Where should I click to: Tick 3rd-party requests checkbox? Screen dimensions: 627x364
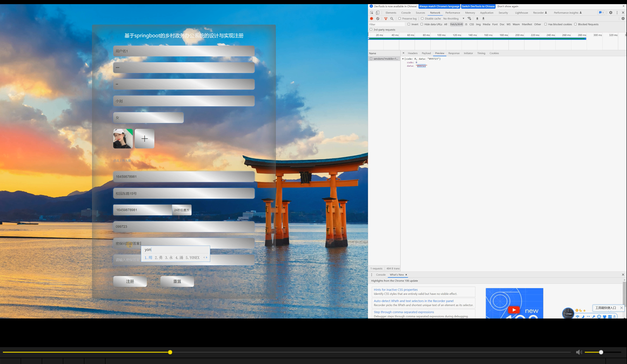pyautogui.click(x=371, y=29)
